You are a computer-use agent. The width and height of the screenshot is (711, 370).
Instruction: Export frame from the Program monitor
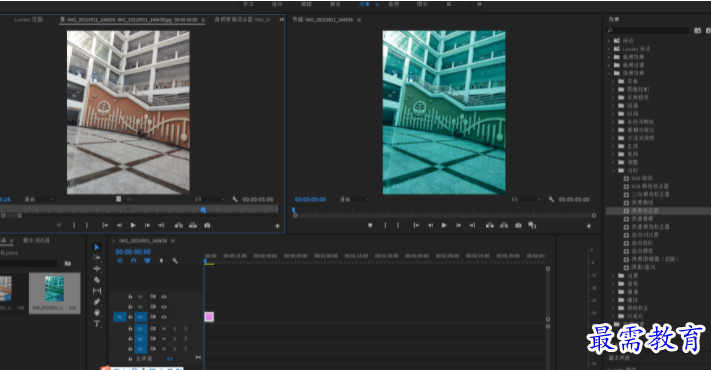point(518,225)
